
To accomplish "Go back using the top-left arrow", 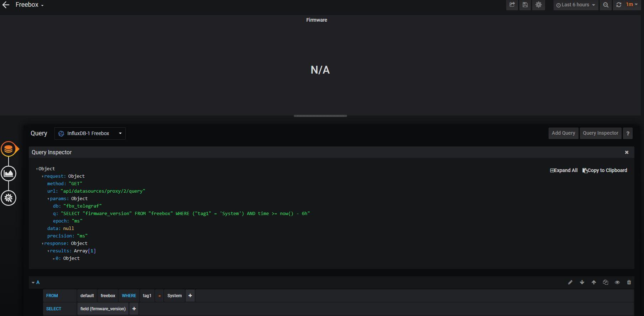I will [x=6, y=5].
